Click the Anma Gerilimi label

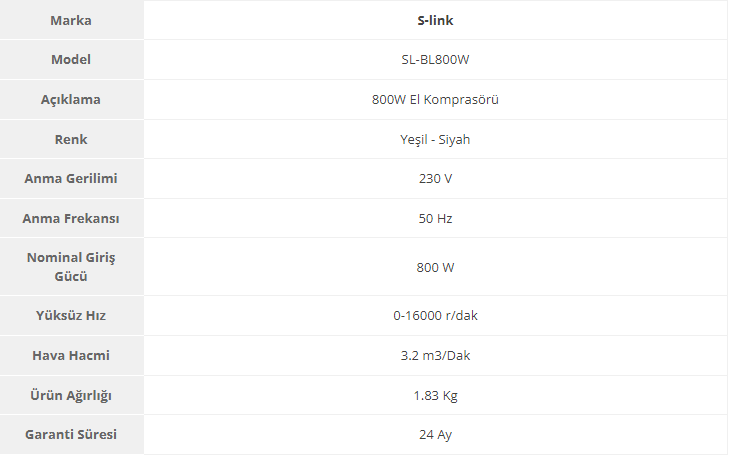coord(71,179)
